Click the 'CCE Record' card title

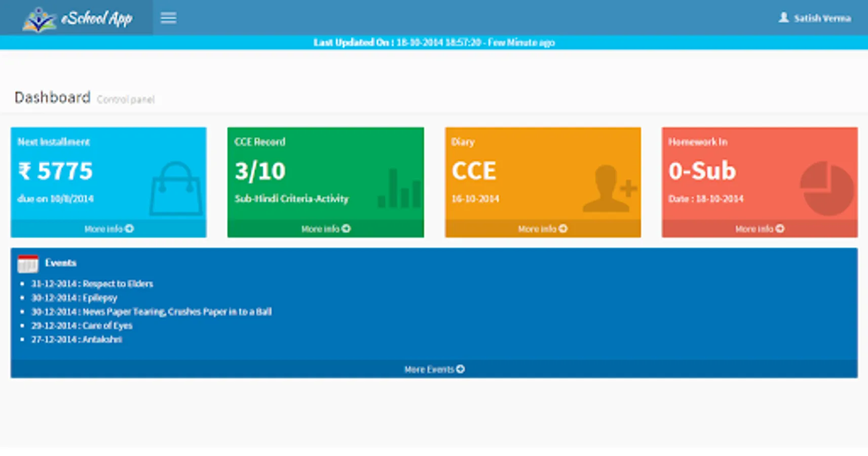[260, 142]
